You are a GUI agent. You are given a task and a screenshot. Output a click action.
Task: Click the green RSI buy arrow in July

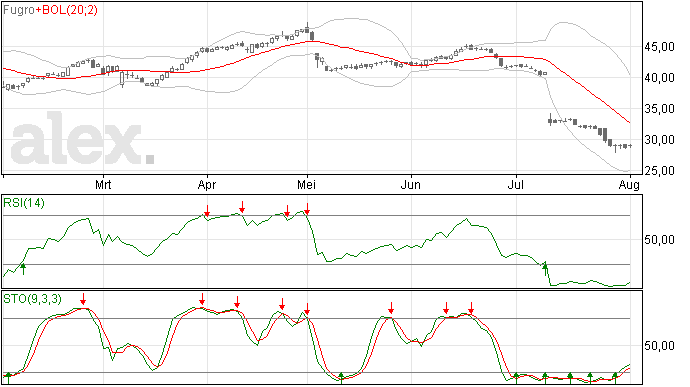tap(545, 269)
